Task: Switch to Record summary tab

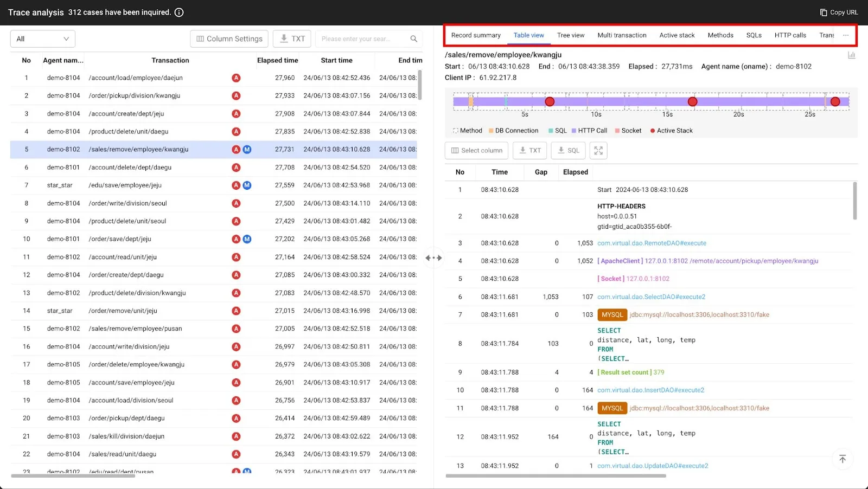Action: pyautogui.click(x=476, y=35)
